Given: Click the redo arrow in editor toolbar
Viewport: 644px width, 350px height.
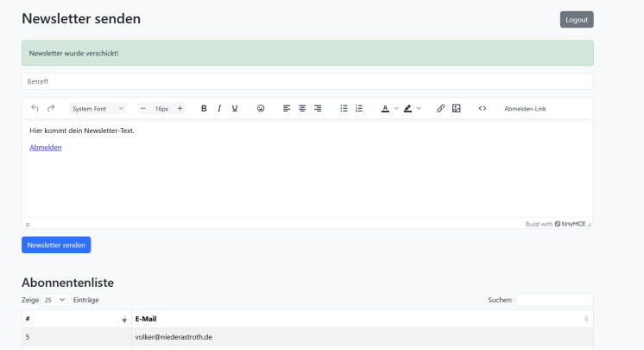Looking at the screenshot, I should pyautogui.click(x=51, y=109).
